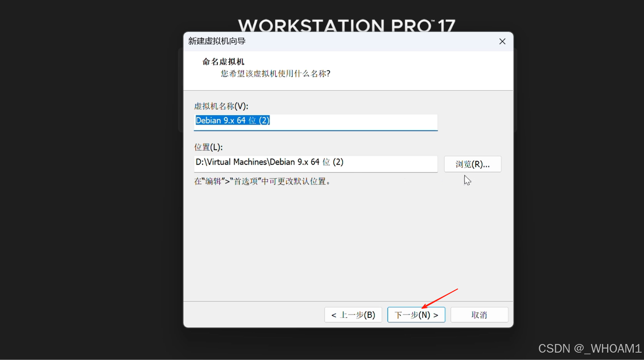Click the 命名虚拟机 heading
Screen dimensions: 644x360
(x=224, y=62)
